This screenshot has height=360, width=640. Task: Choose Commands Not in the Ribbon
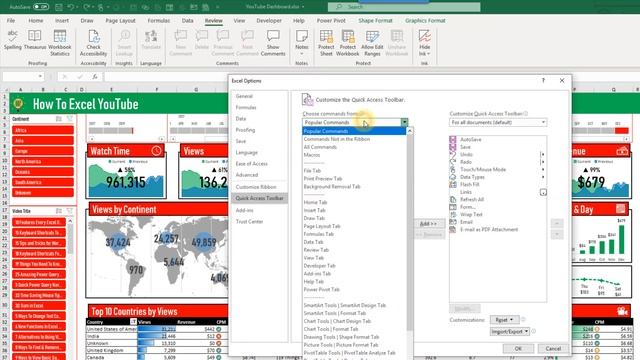[x=337, y=139]
